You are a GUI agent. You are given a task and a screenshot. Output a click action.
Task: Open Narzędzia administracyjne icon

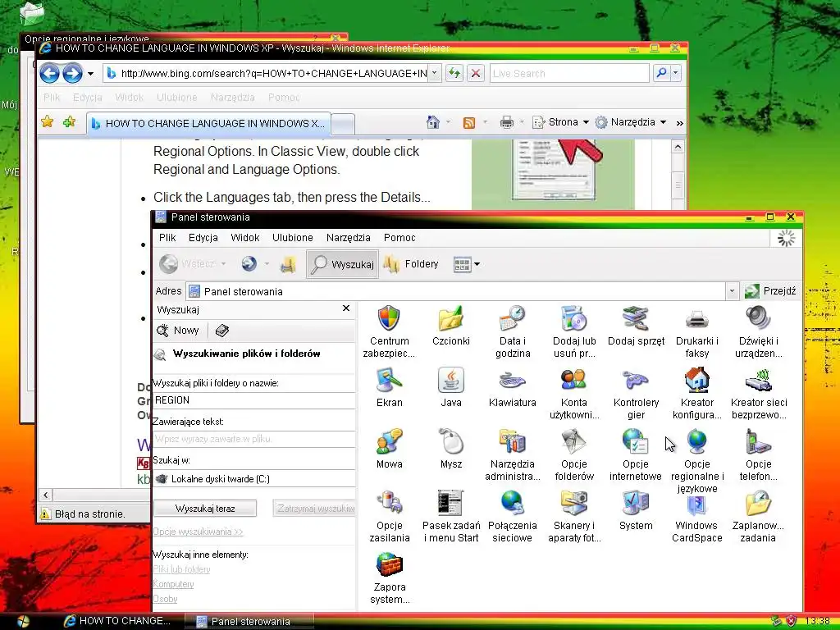(x=512, y=454)
